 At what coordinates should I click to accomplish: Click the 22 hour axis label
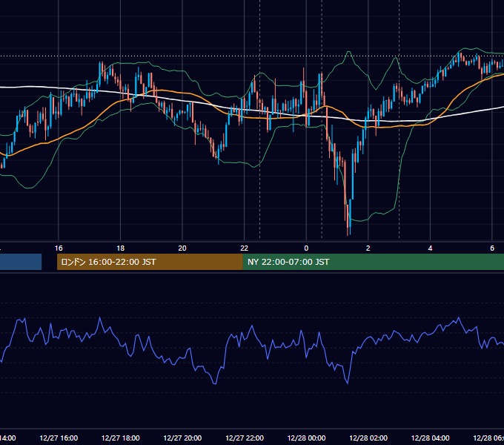(245, 248)
